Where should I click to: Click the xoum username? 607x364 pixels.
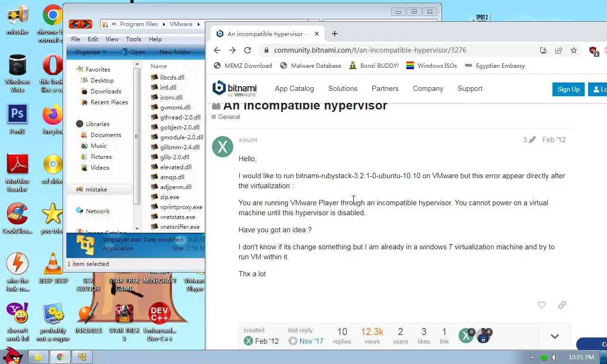coord(248,140)
